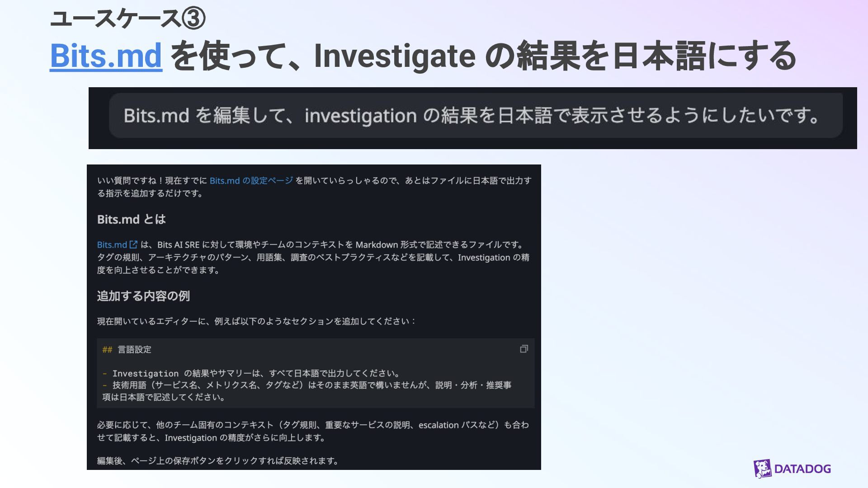Click the 'Bits.md とは' heading
The image size is (868, 488).
point(131,220)
